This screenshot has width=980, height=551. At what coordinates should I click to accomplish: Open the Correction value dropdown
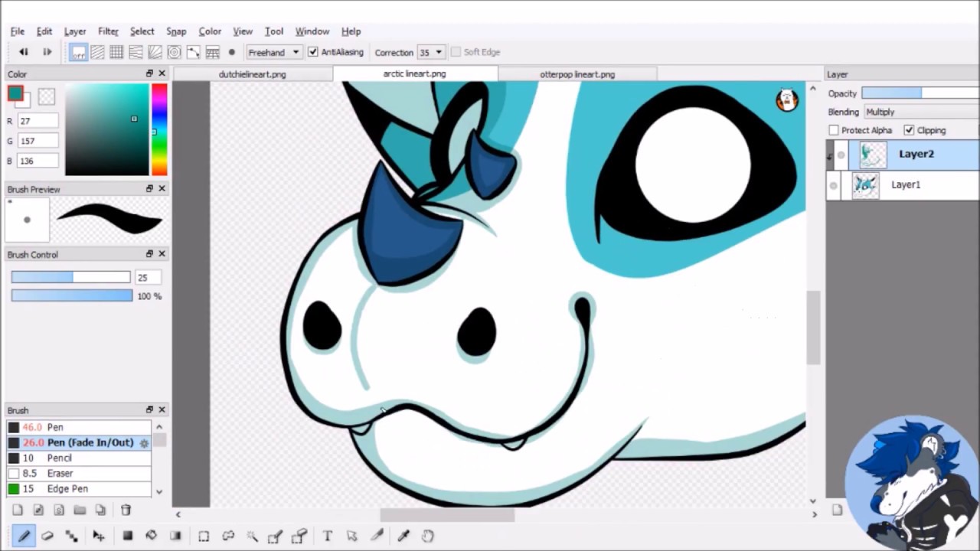(x=430, y=52)
